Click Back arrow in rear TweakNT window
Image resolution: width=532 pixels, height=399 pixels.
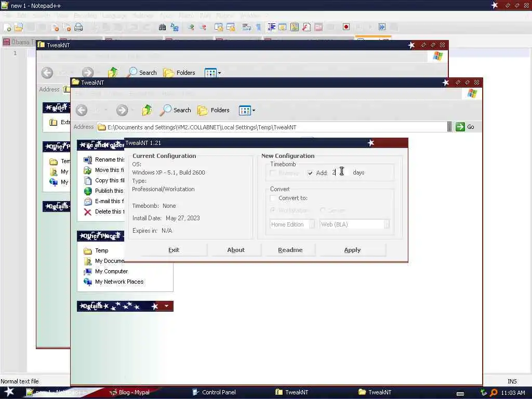click(x=47, y=72)
